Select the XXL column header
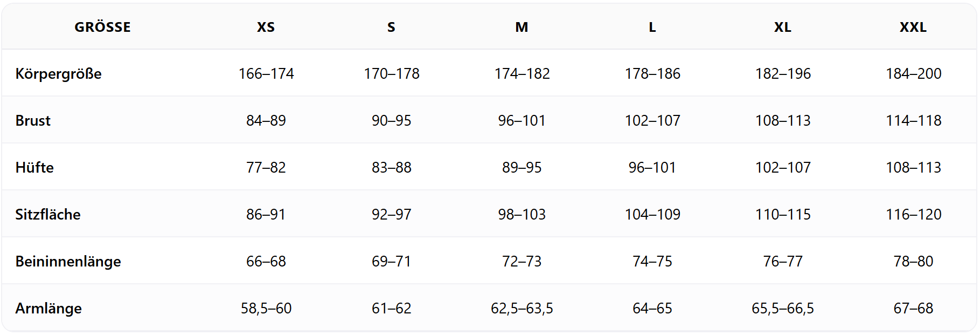Image resolution: width=980 pixels, height=335 pixels. [913, 27]
